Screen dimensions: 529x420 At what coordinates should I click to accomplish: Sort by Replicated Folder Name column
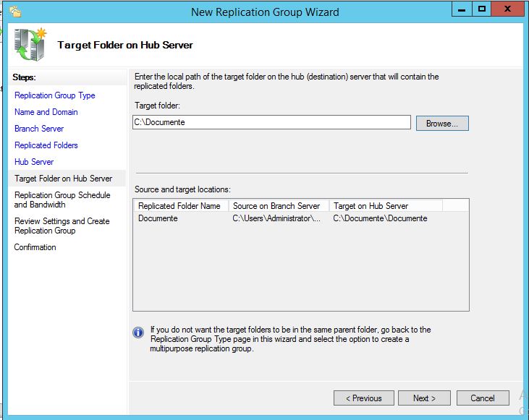point(180,206)
